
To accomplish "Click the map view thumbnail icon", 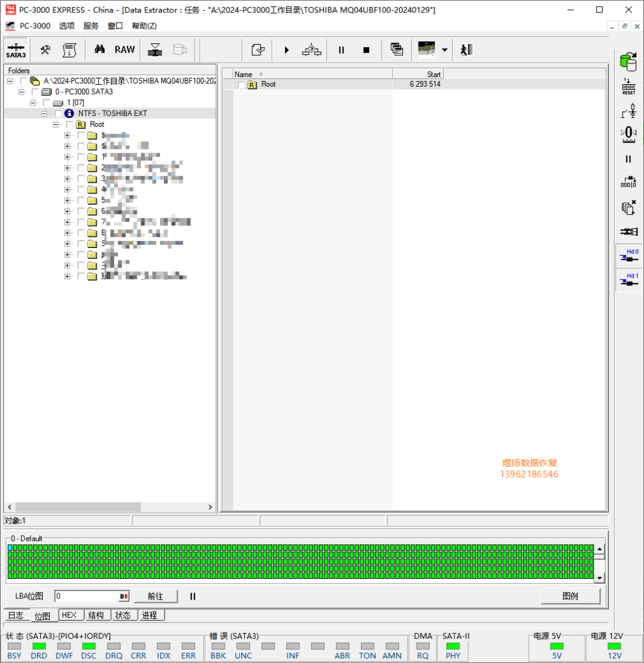I will [426, 49].
